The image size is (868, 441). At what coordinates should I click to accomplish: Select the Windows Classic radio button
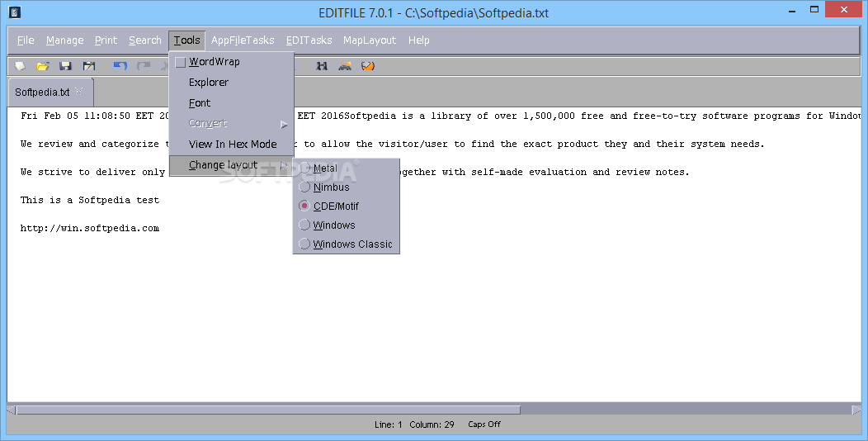pyautogui.click(x=304, y=244)
